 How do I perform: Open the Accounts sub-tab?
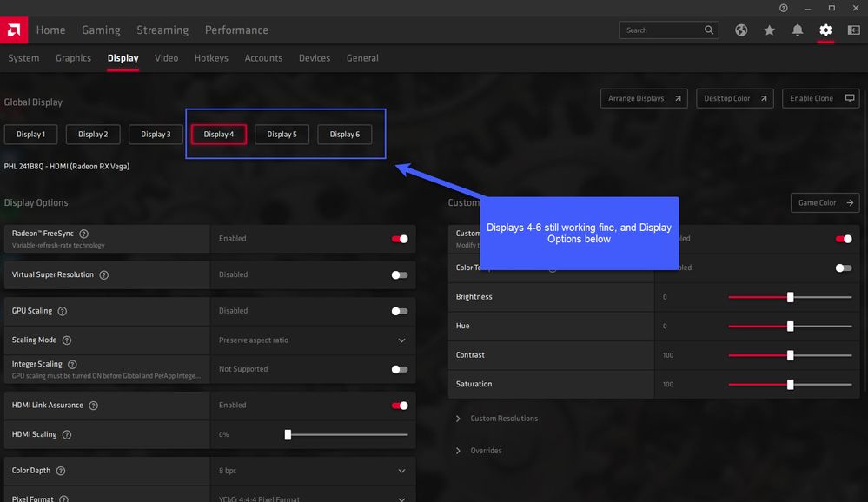263,58
